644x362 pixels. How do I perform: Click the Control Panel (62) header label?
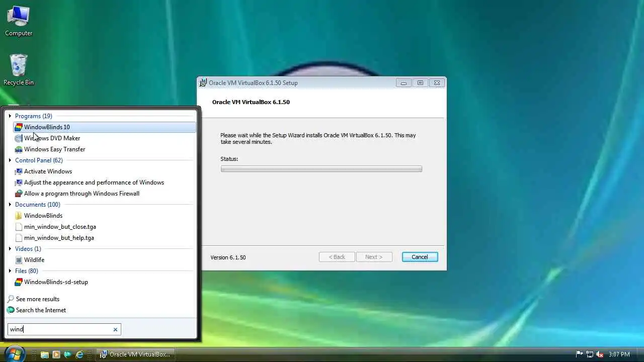point(39,160)
